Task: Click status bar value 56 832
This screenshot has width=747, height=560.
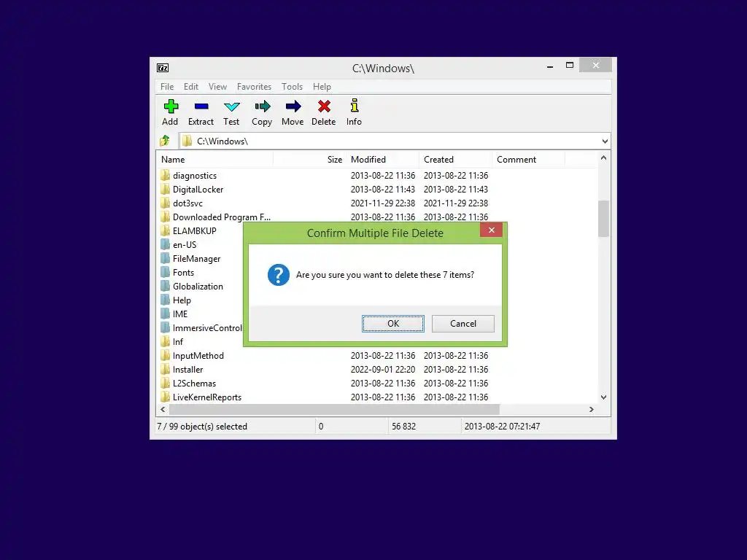Action: tap(403, 426)
